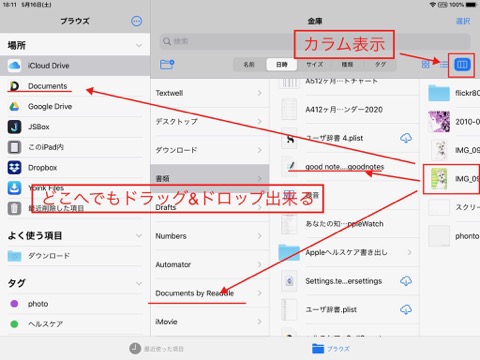
Task: Open Documents app location
Action: [x=75, y=86]
